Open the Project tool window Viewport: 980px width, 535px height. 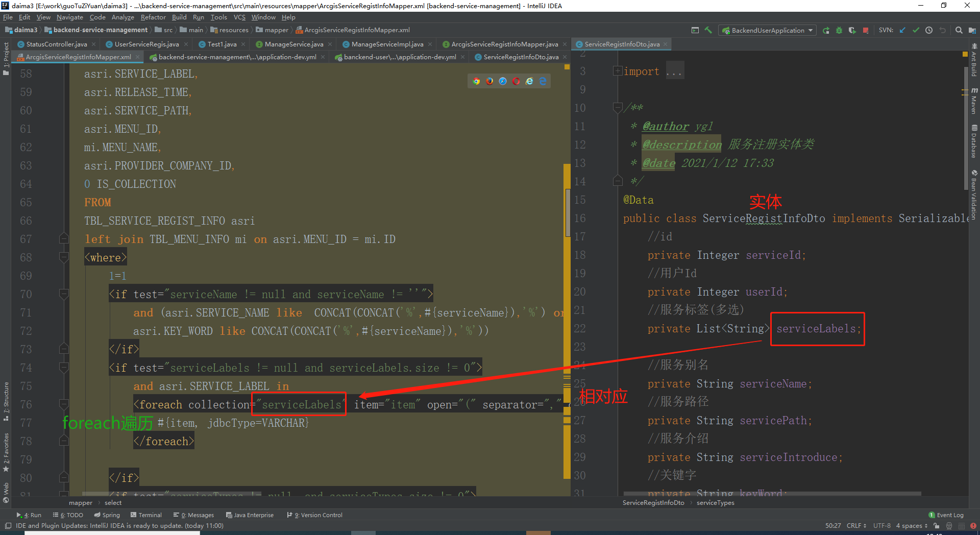tap(6, 59)
